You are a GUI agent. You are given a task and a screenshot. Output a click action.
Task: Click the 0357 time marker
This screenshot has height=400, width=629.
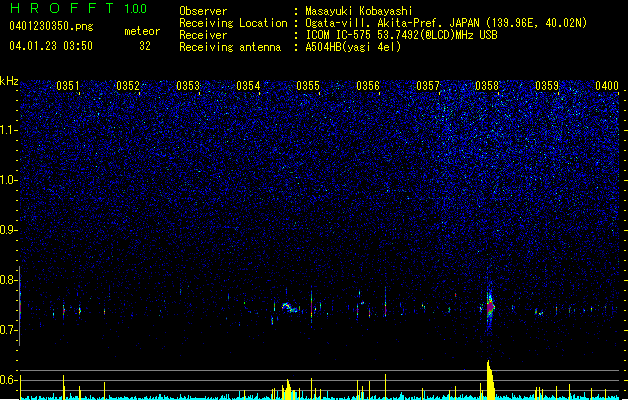[428, 86]
